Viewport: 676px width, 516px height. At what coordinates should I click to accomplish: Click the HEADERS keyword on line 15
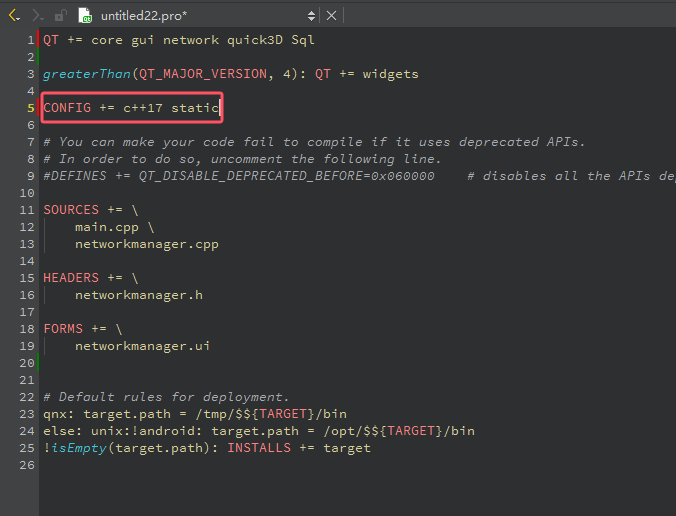click(x=70, y=277)
